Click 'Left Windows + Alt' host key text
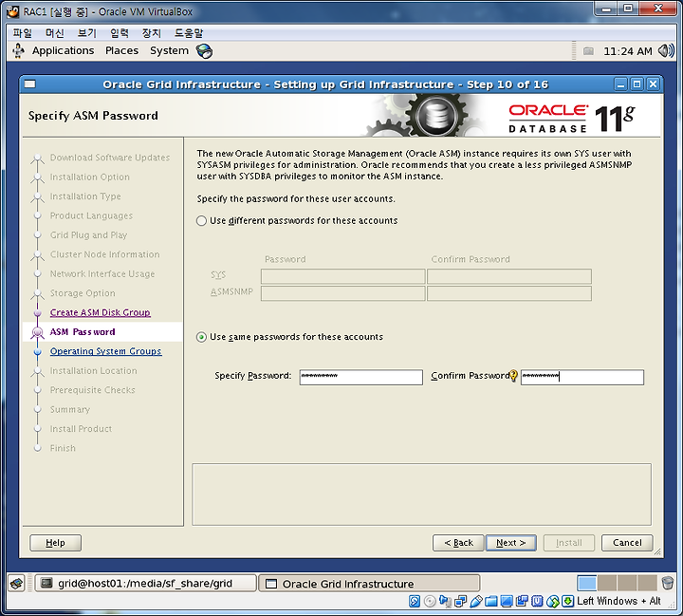The width and height of the screenshot is (683, 616). pyautogui.click(x=618, y=601)
